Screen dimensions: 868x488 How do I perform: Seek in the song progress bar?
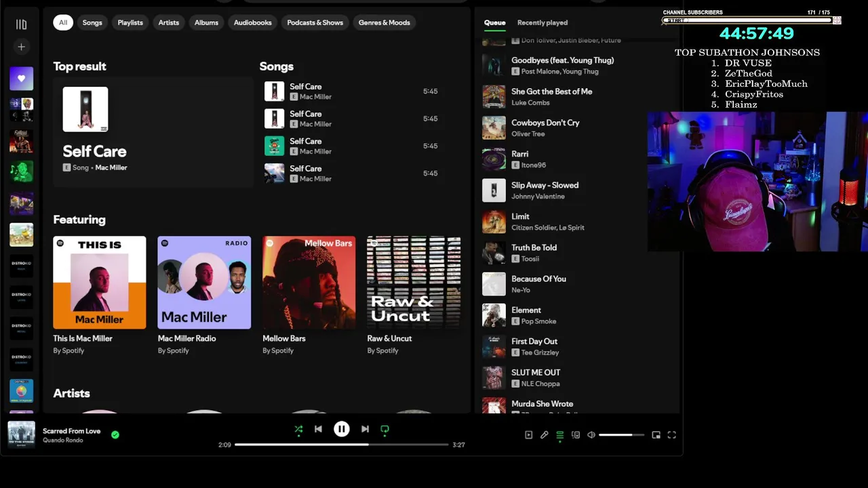341,445
